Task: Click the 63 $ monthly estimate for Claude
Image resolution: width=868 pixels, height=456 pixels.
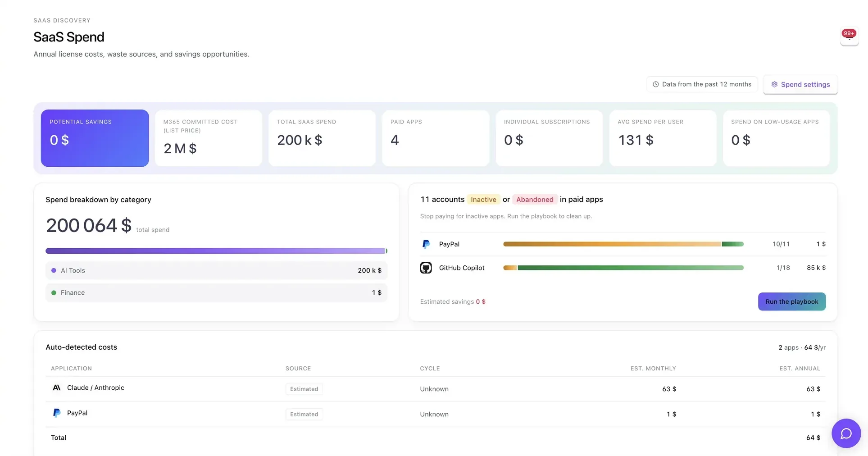Action: point(669,389)
